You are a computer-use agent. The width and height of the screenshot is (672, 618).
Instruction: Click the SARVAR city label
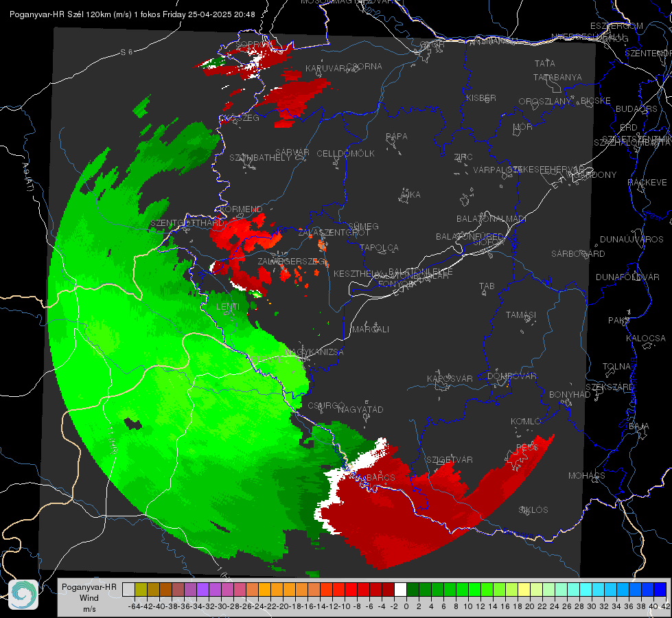(292, 152)
